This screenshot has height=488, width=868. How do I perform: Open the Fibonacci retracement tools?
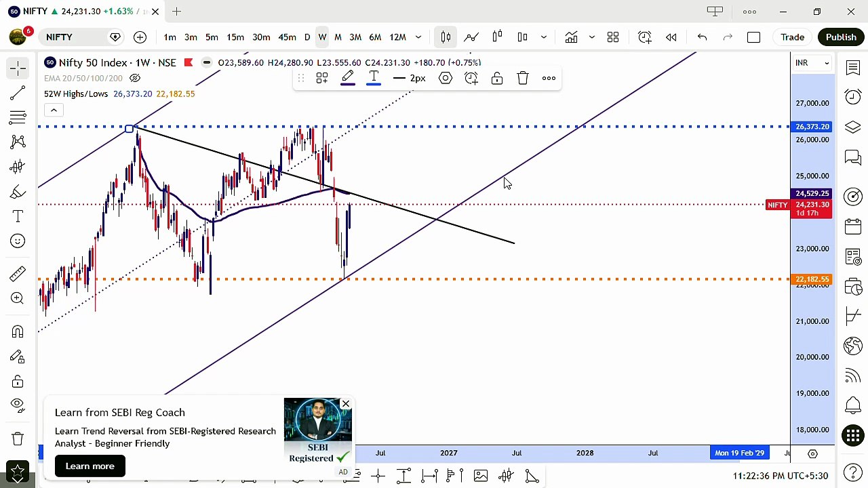[x=18, y=117]
